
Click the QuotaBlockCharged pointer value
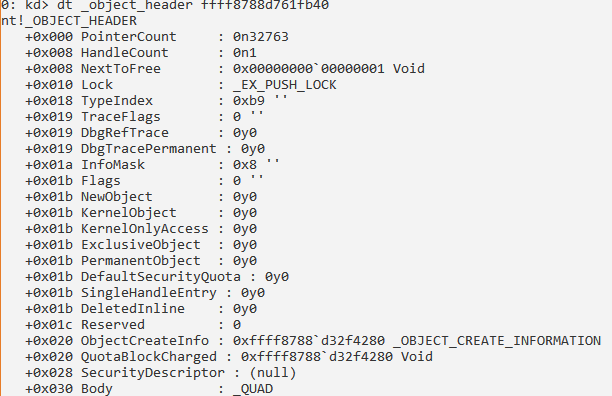click(317, 357)
